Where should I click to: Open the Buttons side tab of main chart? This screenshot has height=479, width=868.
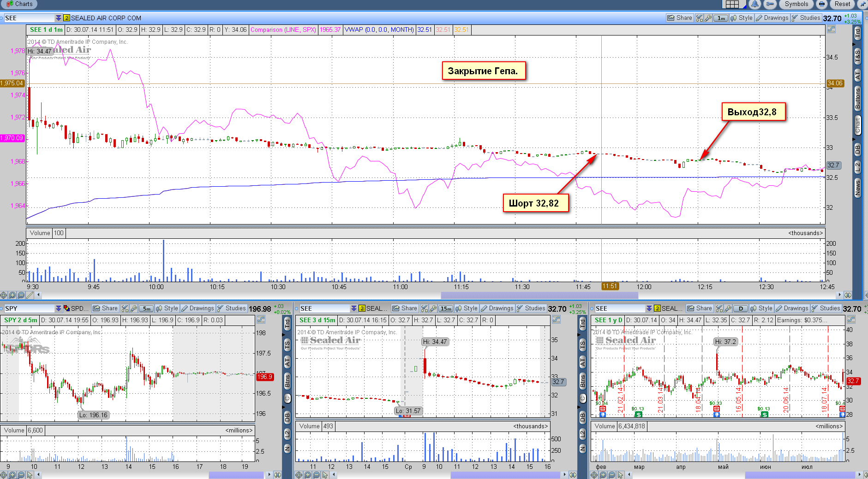[x=857, y=99]
